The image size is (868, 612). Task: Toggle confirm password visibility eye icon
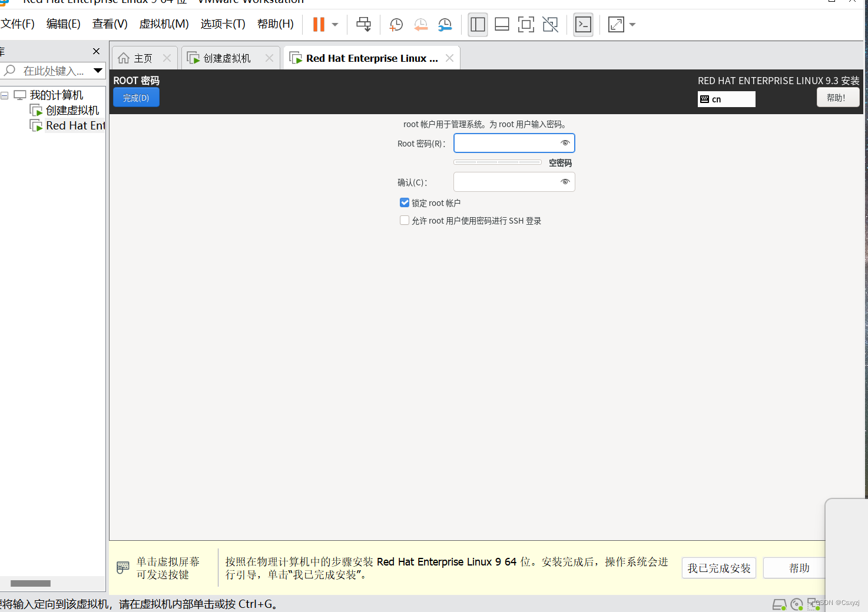pos(565,182)
